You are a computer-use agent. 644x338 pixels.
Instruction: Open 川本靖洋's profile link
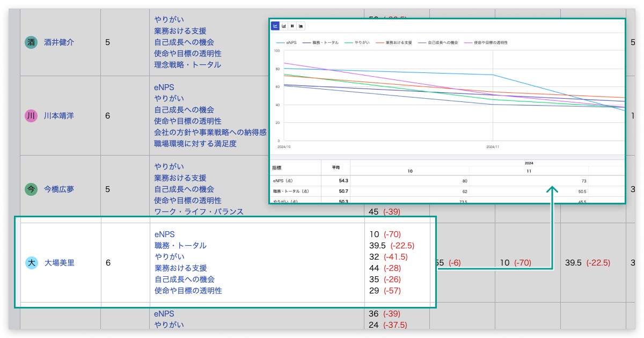tap(59, 115)
